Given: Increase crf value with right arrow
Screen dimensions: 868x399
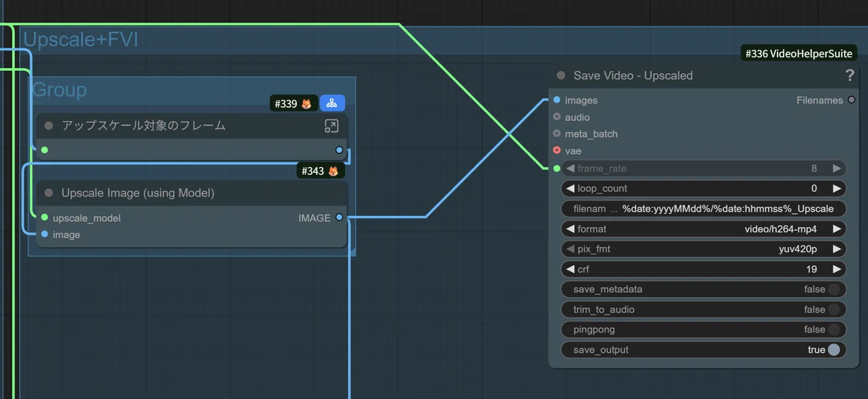Looking at the screenshot, I should (x=837, y=269).
